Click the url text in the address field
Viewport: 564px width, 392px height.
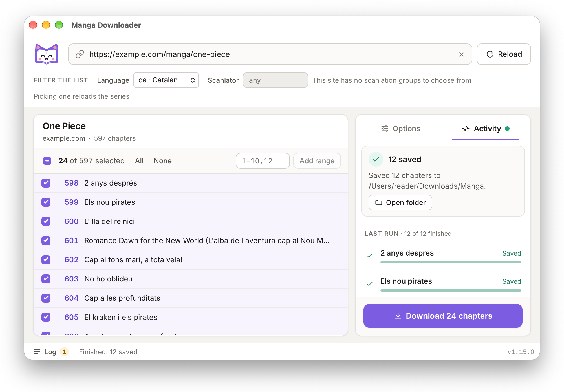pyautogui.click(x=160, y=54)
